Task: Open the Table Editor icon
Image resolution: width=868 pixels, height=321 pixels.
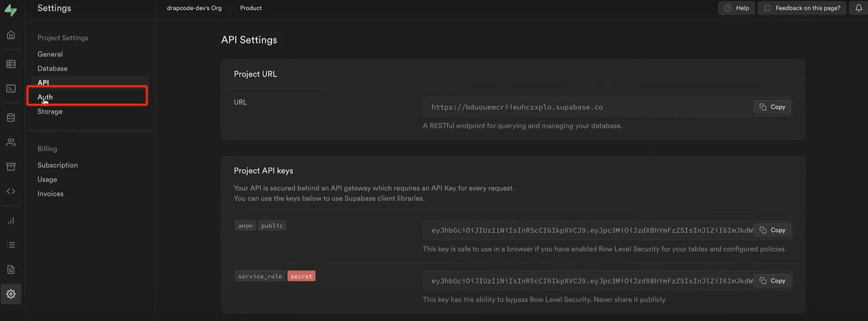Action: 11,64
